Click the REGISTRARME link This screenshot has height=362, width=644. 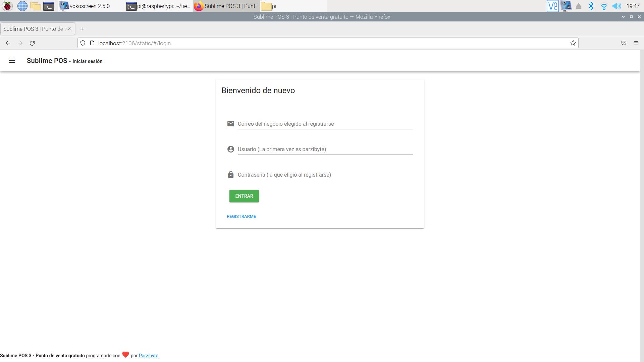[241, 217]
